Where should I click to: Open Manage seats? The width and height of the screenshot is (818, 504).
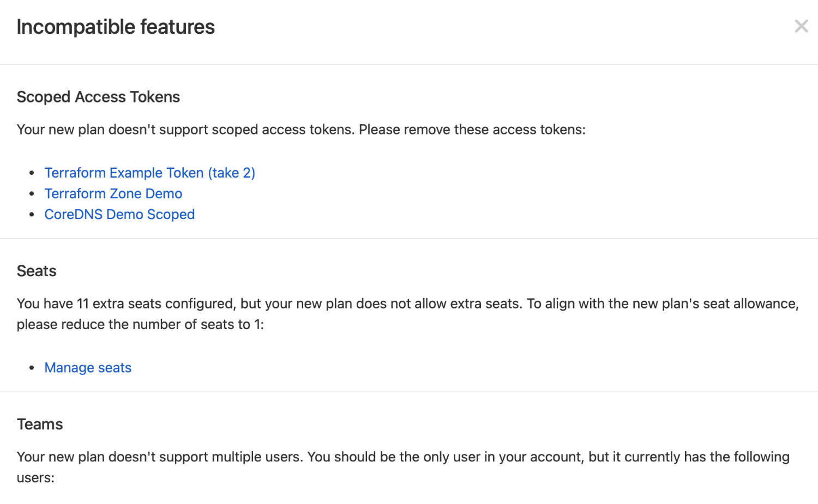(88, 368)
